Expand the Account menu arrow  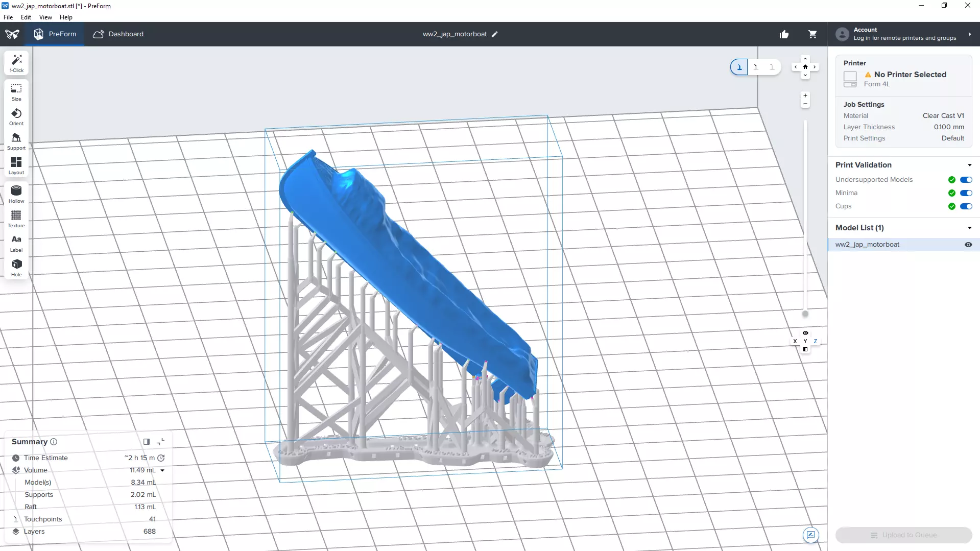point(970,34)
